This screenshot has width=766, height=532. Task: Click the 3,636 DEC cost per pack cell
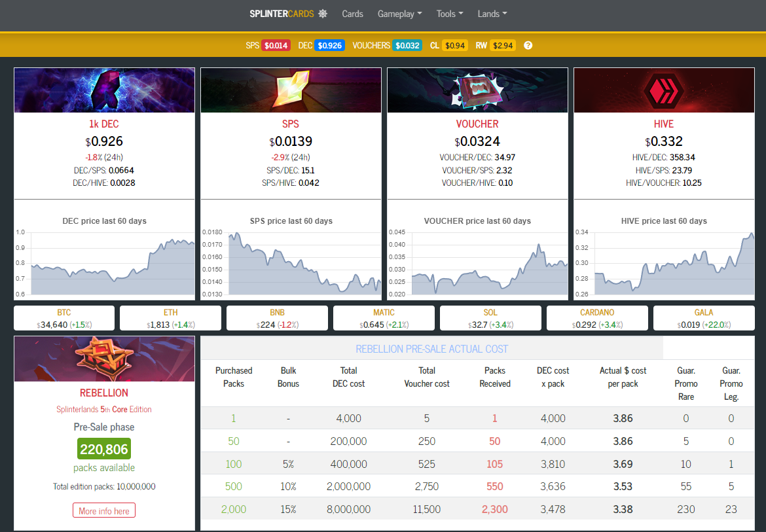click(553, 486)
